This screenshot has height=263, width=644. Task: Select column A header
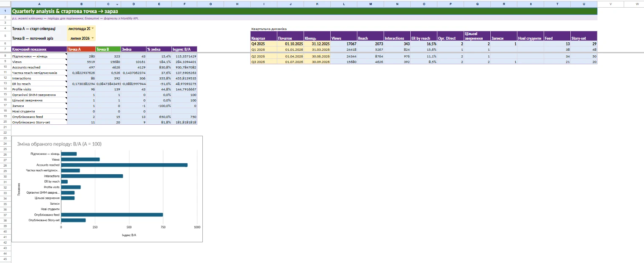pos(39,4)
